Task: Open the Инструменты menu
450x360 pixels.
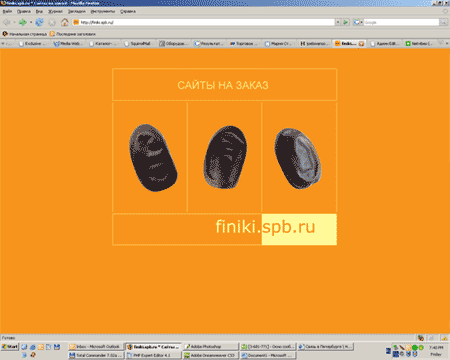Action: pyautogui.click(x=103, y=11)
